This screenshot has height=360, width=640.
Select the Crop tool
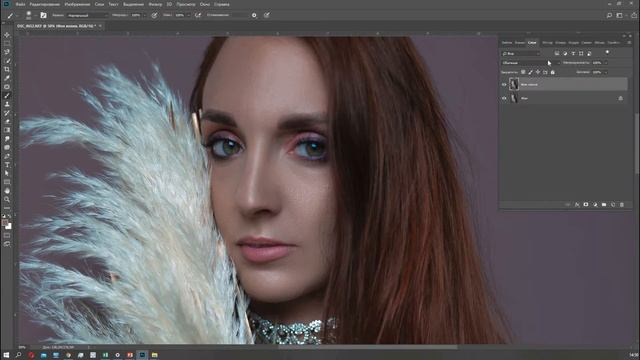point(7,69)
